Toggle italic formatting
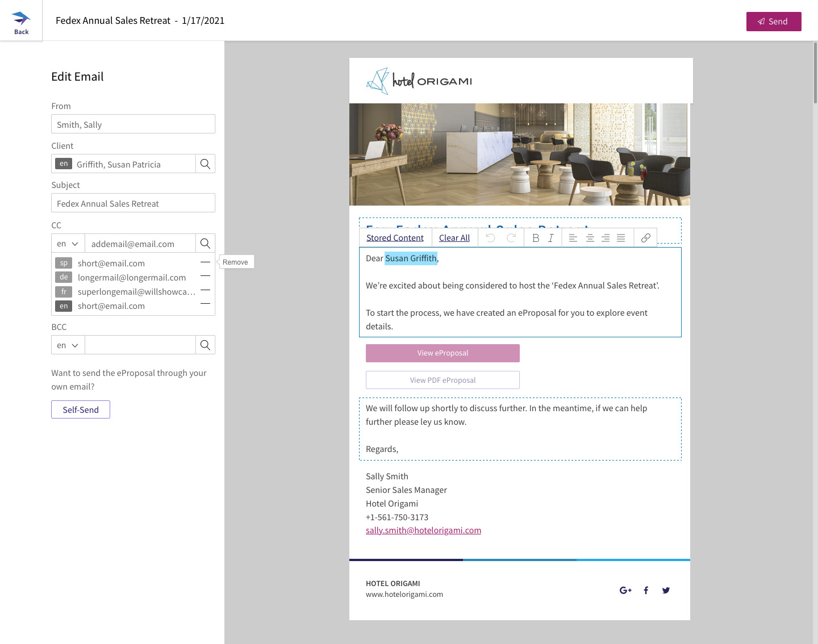 (551, 238)
